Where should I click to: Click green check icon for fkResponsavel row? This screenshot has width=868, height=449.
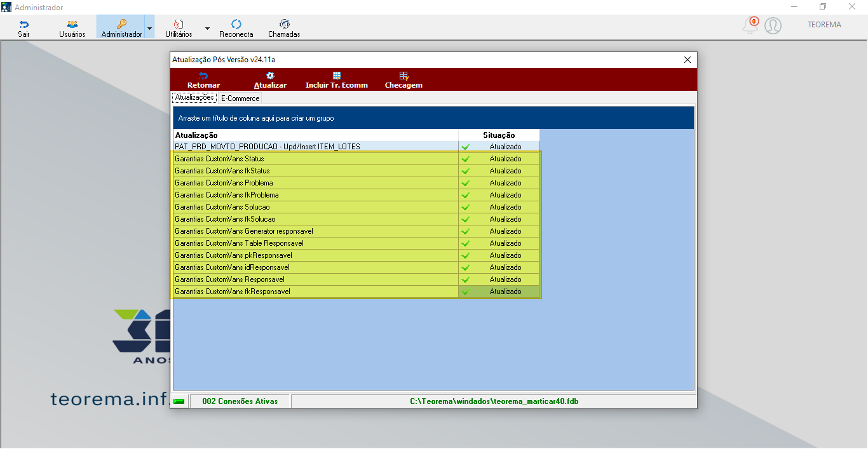click(465, 292)
